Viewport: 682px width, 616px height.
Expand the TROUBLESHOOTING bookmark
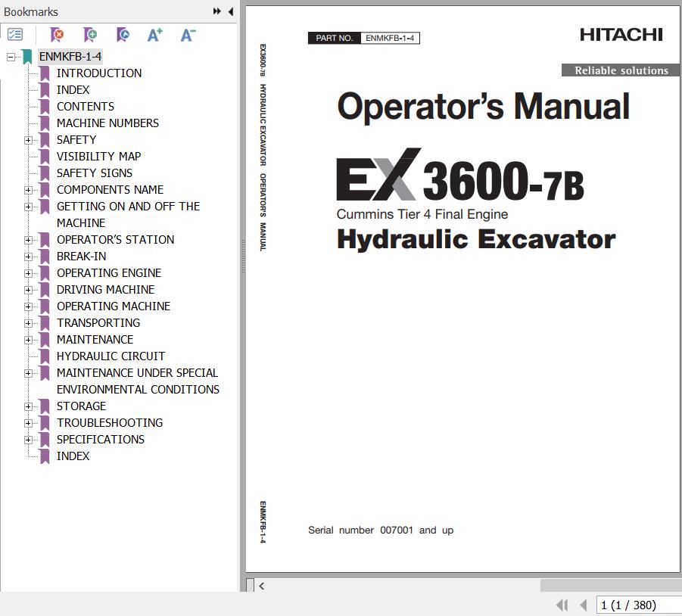28,423
